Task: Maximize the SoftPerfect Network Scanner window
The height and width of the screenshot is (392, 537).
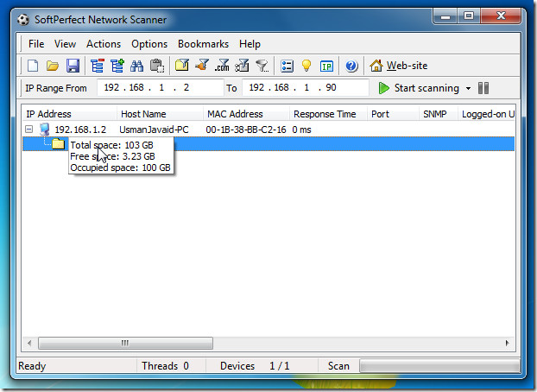Action: click(x=469, y=16)
